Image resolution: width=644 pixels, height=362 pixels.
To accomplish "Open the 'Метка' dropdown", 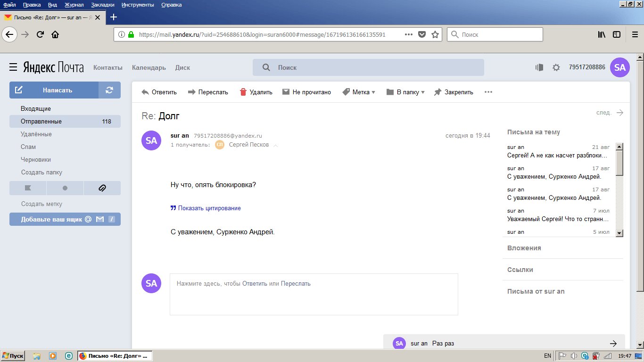I will click(x=358, y=92).
